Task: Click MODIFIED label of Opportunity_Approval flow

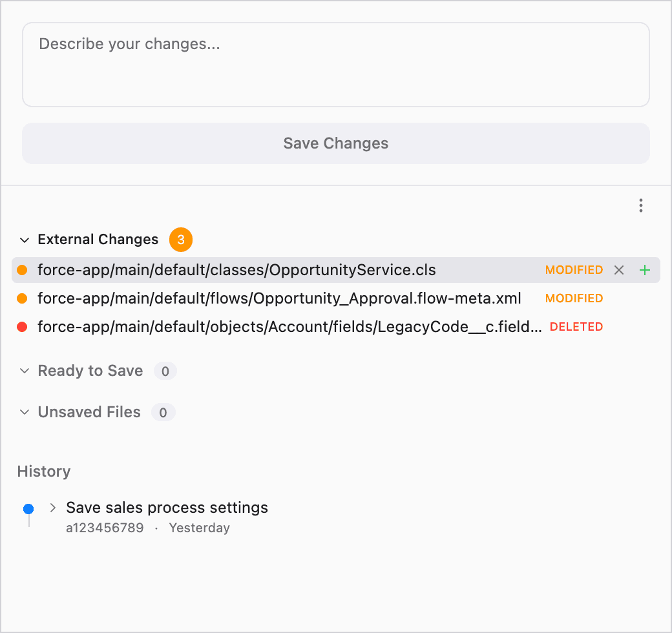Action: pos(574,298)
